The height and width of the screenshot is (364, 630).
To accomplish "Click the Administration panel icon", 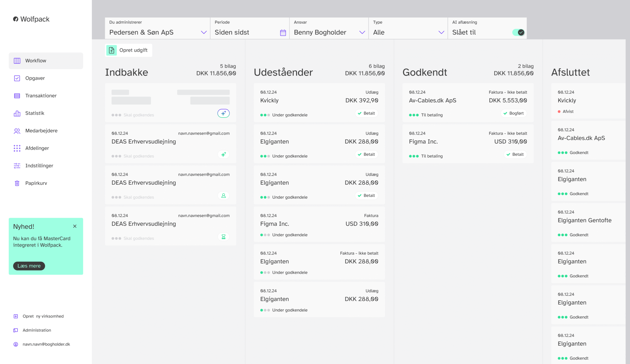I will click(x=16, y=330).
